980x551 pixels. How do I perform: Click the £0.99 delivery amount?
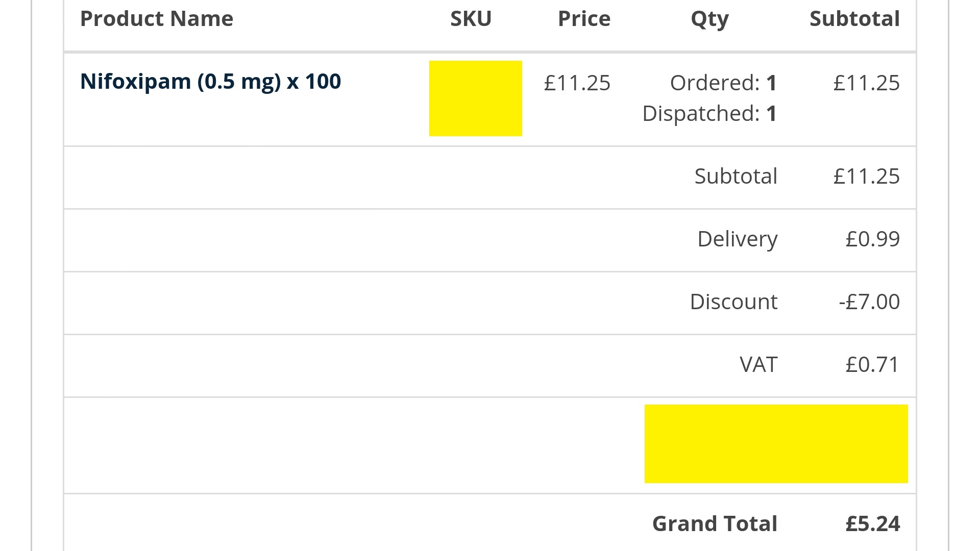(x=872, y=239)
